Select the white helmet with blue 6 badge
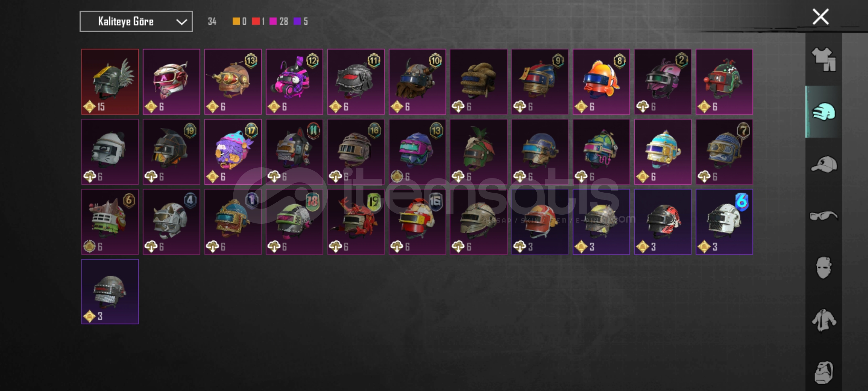Screen dimensions: 868x391 (724, 222)
